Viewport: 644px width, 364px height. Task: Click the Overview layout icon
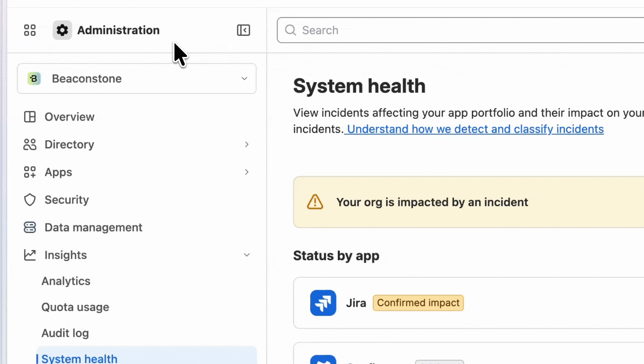pos(30,117)
